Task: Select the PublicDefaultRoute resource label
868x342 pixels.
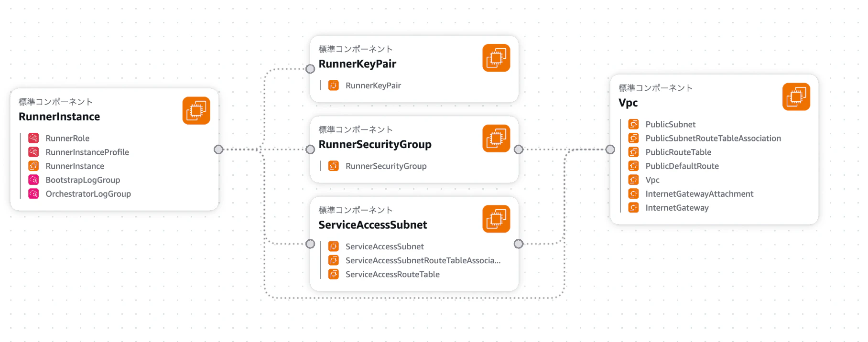Action: pos(682,166)
